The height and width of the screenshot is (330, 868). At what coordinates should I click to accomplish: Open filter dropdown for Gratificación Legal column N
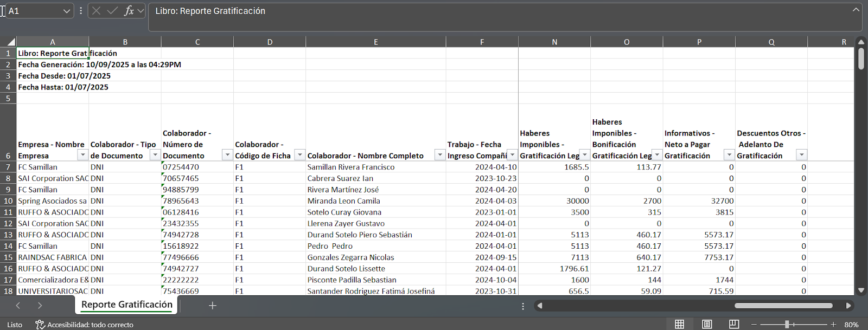pyautogui.click(x=585, y=156)
